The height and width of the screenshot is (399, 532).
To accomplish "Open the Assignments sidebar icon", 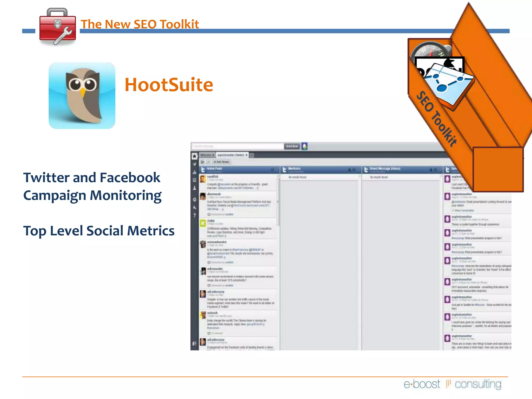I will click(194, 180).
